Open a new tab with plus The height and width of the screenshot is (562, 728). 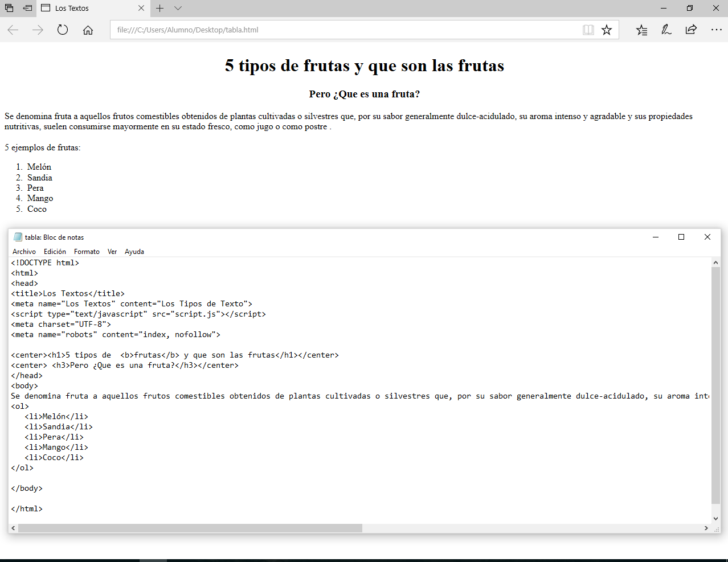click(160, 8)
